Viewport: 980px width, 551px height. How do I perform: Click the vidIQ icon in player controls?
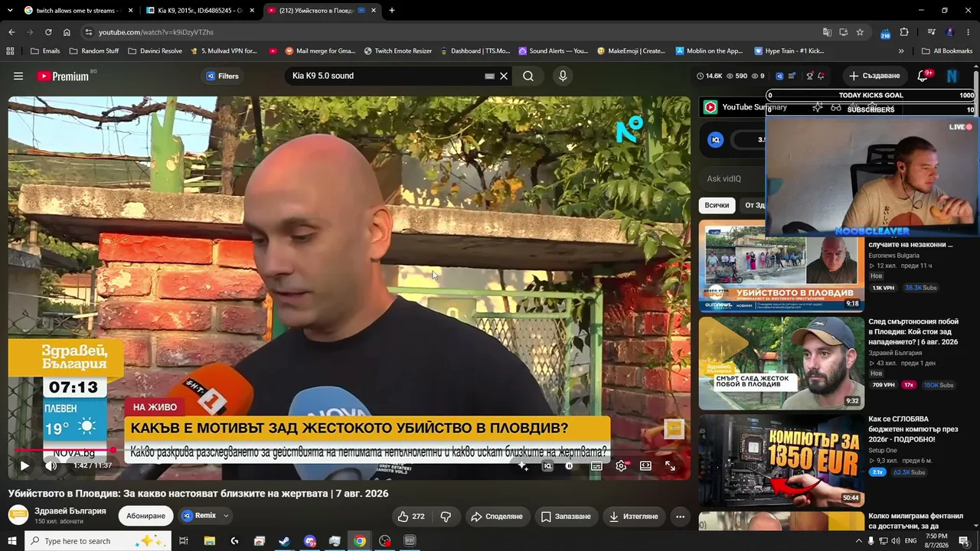click(547, 465)
